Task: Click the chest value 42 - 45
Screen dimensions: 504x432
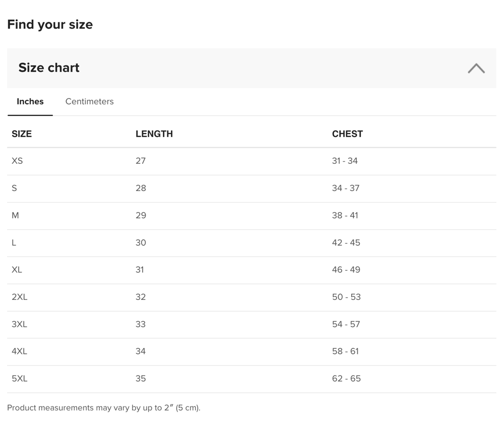Action: (346, 242)
